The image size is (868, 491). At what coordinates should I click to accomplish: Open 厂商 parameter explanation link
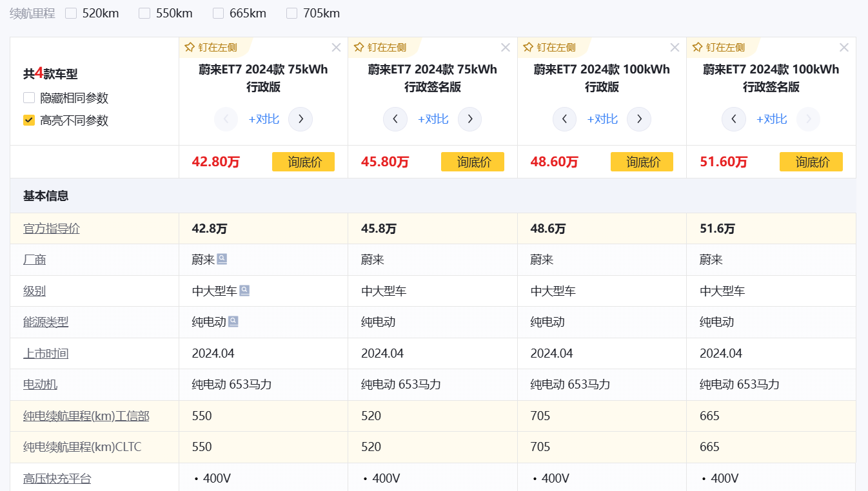pyautogui.click(x=34, y=260)
